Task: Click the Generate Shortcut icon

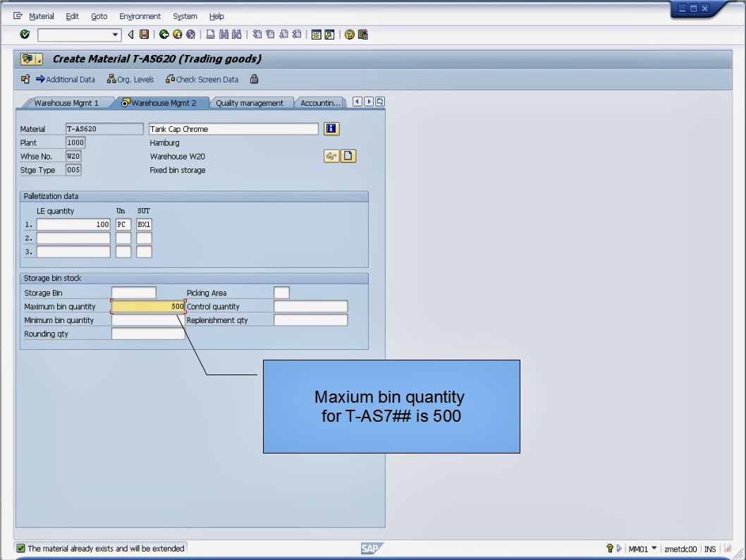Action: tap(329, 35)
